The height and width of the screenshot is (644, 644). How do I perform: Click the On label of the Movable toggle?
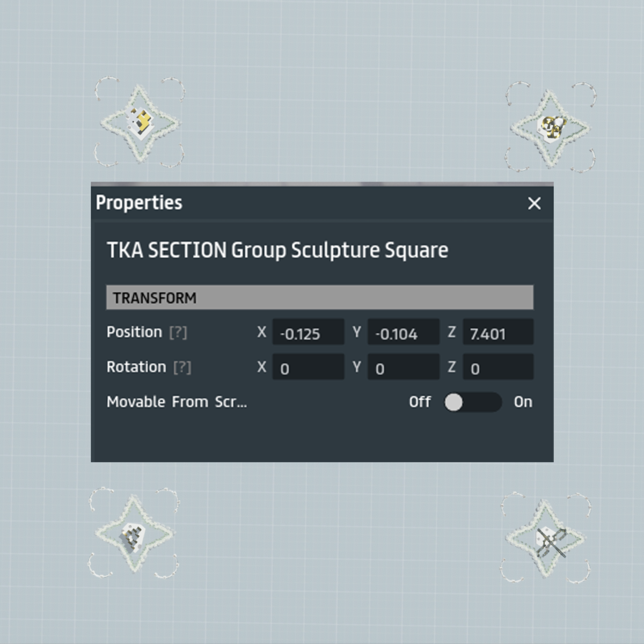[x=524, y=402]
